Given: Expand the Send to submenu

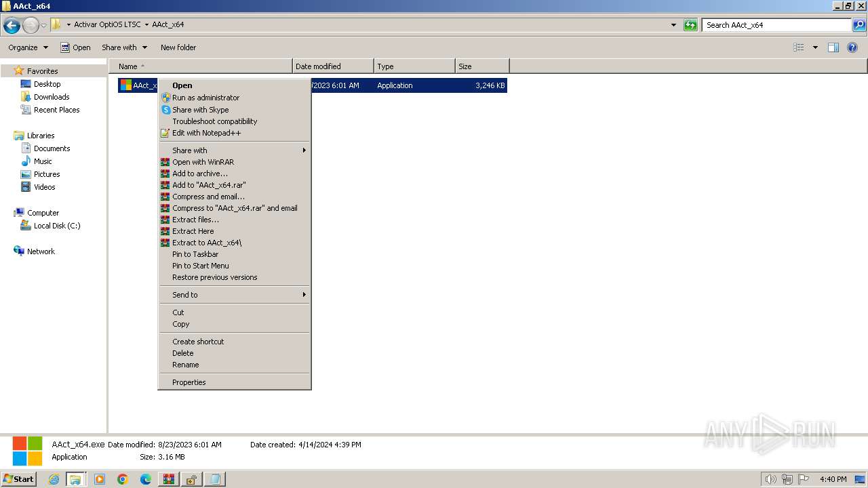Looking at the screenshot, I should coord(235,295).
